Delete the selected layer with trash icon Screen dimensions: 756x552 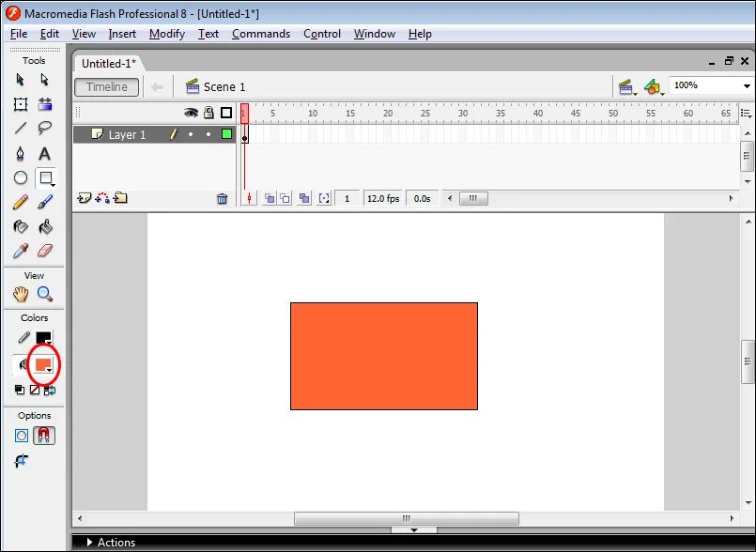point(222,199)
